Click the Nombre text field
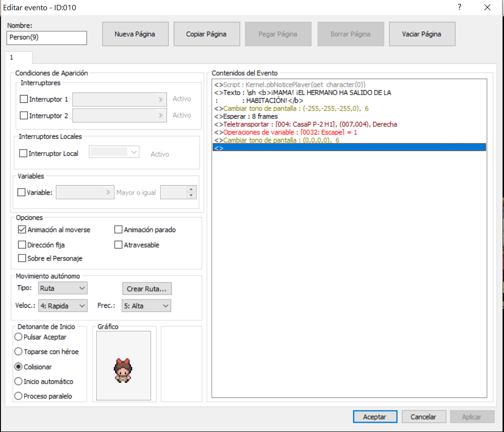Image resolution: width=504 pixels, height=432 pixels. 47,38
